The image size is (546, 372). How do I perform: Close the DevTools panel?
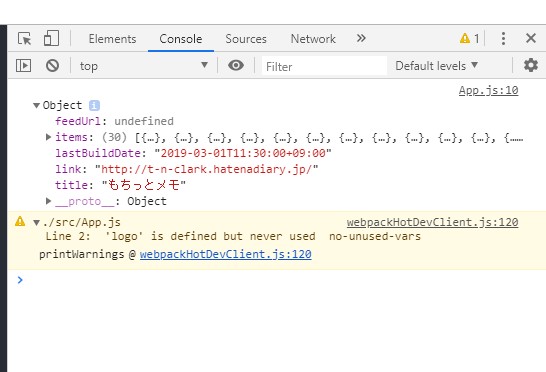531,38
